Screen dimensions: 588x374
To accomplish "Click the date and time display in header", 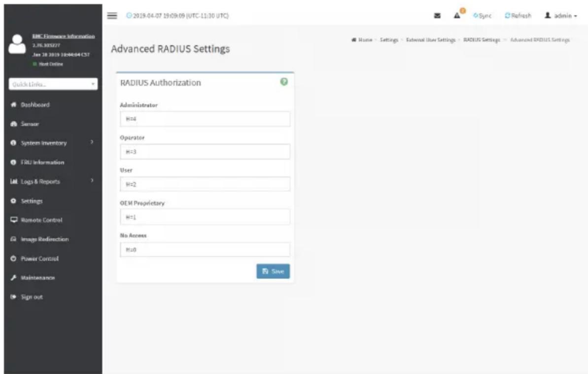I will [x=177, y=16].
